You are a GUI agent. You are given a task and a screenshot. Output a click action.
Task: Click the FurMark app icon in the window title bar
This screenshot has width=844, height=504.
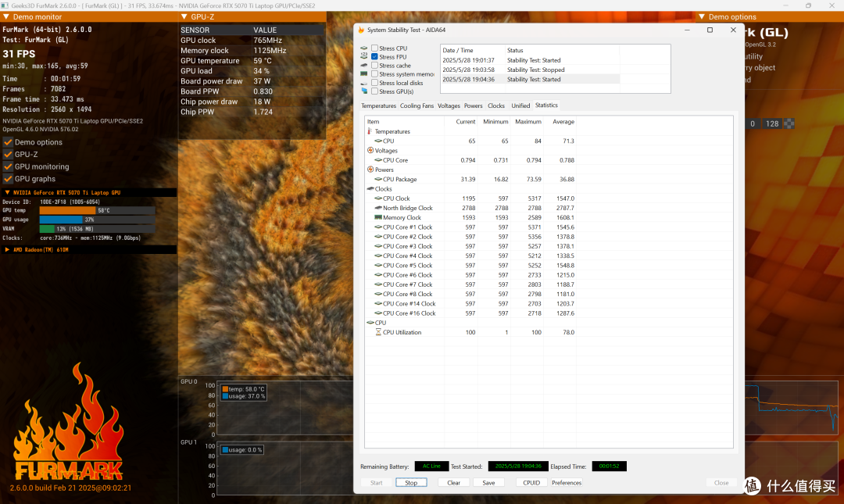click(5, 5)
